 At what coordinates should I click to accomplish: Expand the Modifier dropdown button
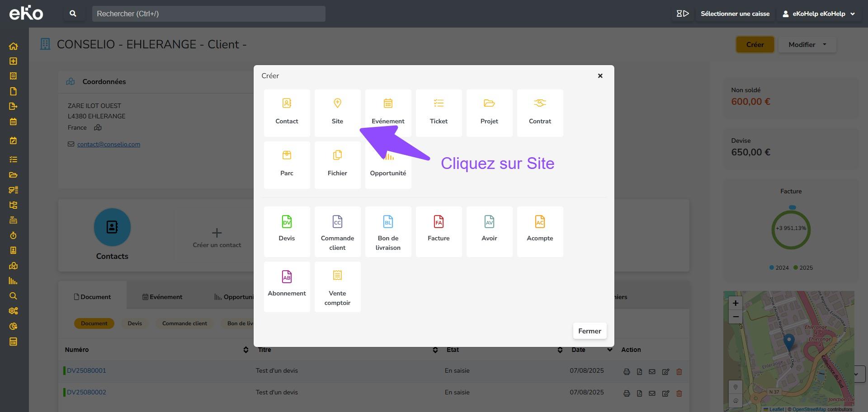pos(807,45)
